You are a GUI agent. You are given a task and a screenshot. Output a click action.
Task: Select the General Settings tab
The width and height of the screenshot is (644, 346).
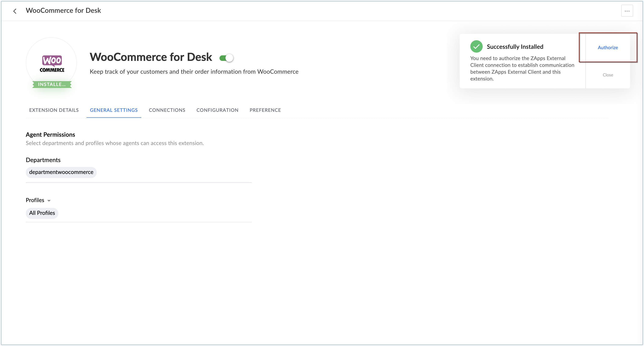pos(114,110)
